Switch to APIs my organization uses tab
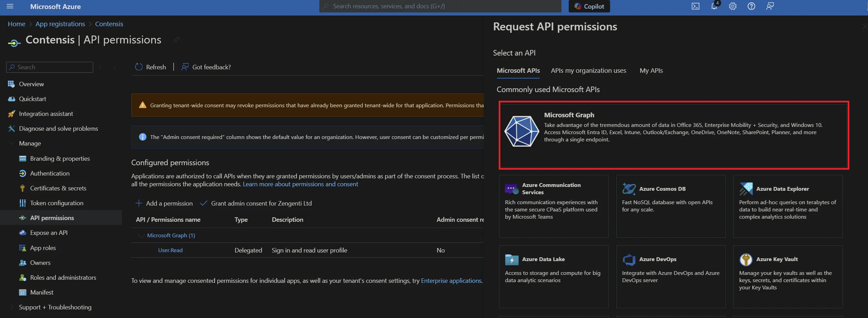868x318 pixels. 588,71
